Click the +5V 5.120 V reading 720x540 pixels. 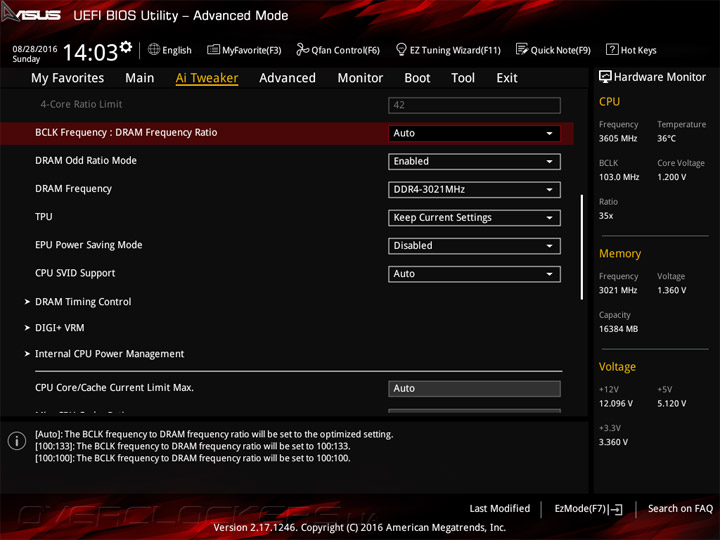[x=671, y=404]
